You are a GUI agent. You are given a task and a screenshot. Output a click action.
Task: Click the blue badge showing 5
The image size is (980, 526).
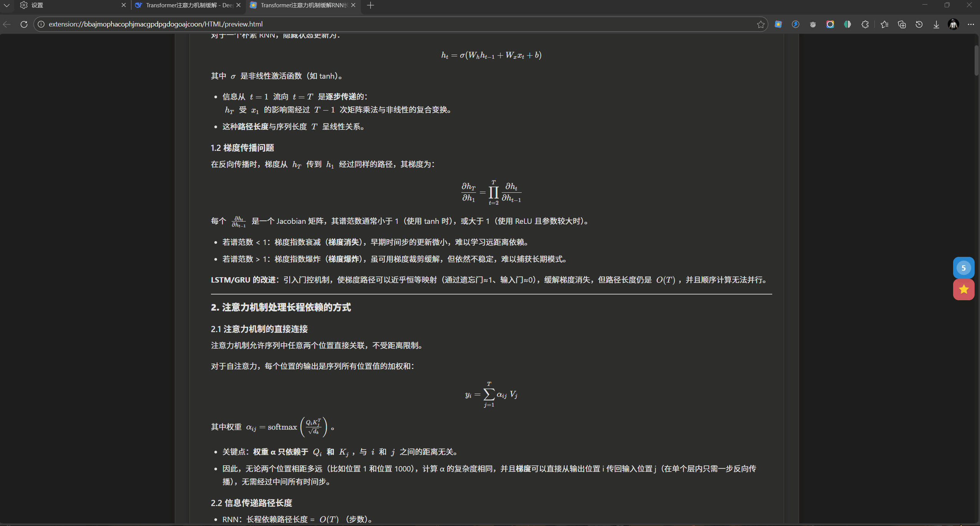coord(964,268)
